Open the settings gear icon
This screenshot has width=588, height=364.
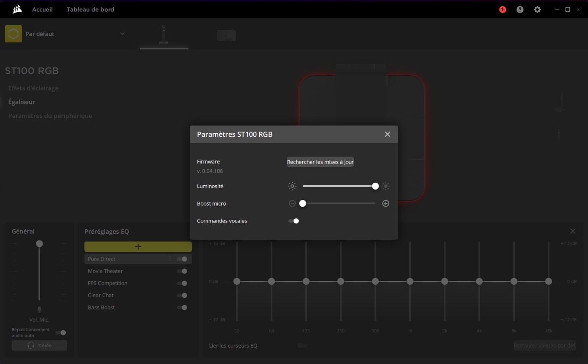[537, 10]
